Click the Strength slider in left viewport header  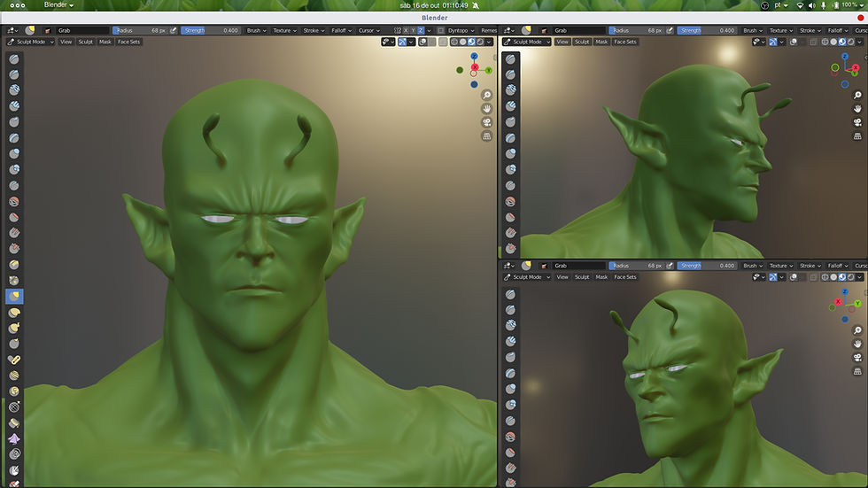[212, 30]
